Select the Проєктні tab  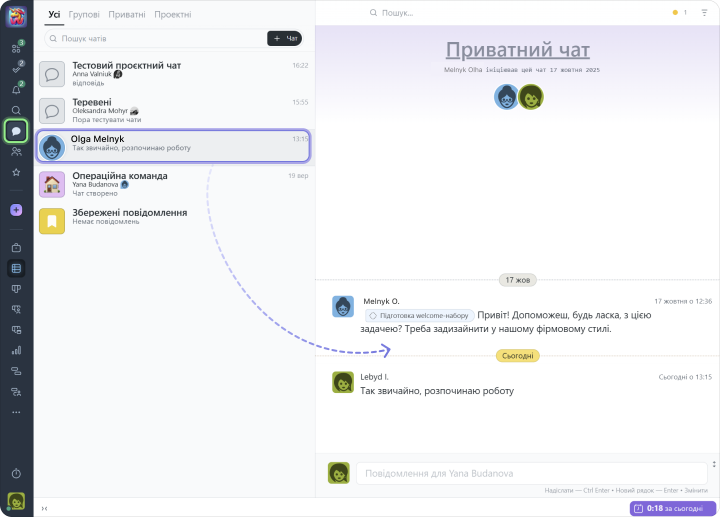coord(173,15)
